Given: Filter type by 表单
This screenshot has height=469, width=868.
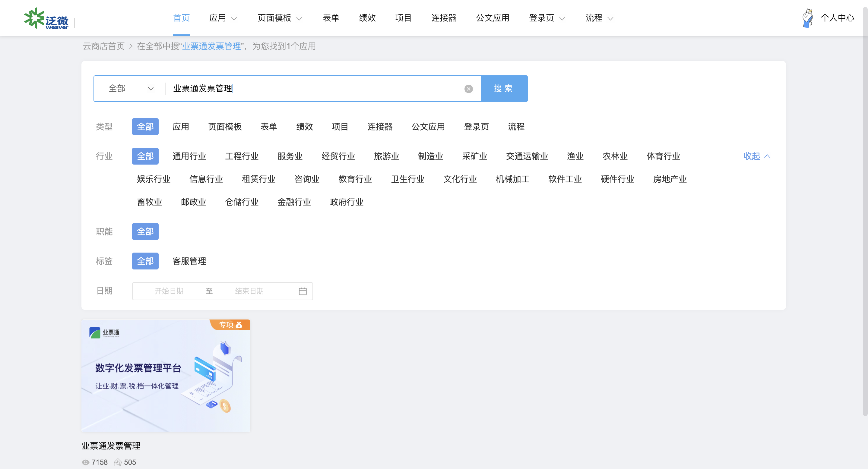Looking at the screenshot, I should (269, 127).
